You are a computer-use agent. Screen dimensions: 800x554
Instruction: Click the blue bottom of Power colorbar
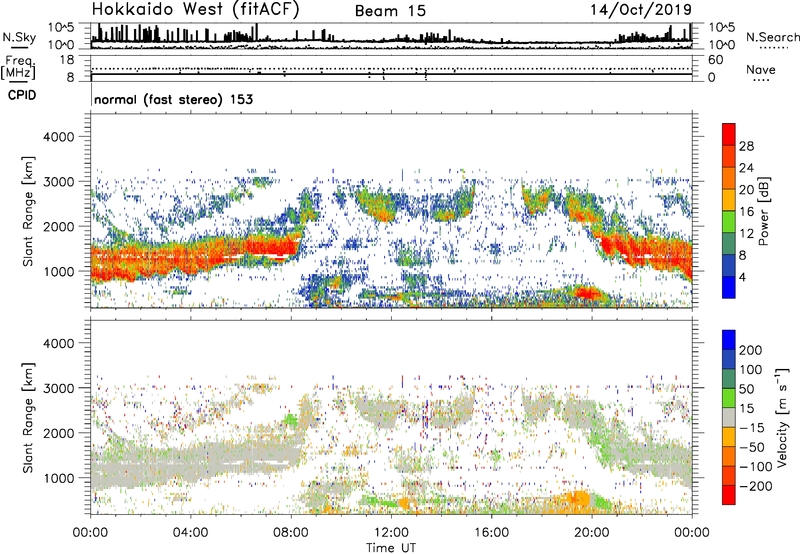[x=729, y=287]
